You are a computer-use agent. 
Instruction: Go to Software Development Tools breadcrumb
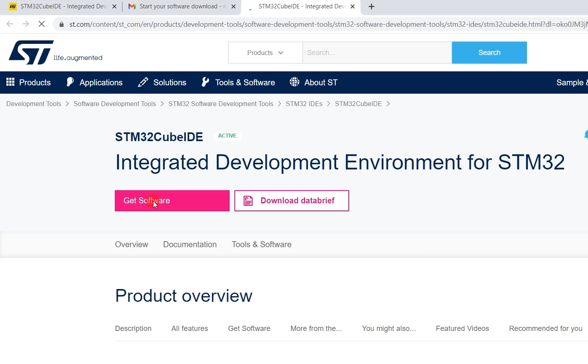tap(115, 104)
